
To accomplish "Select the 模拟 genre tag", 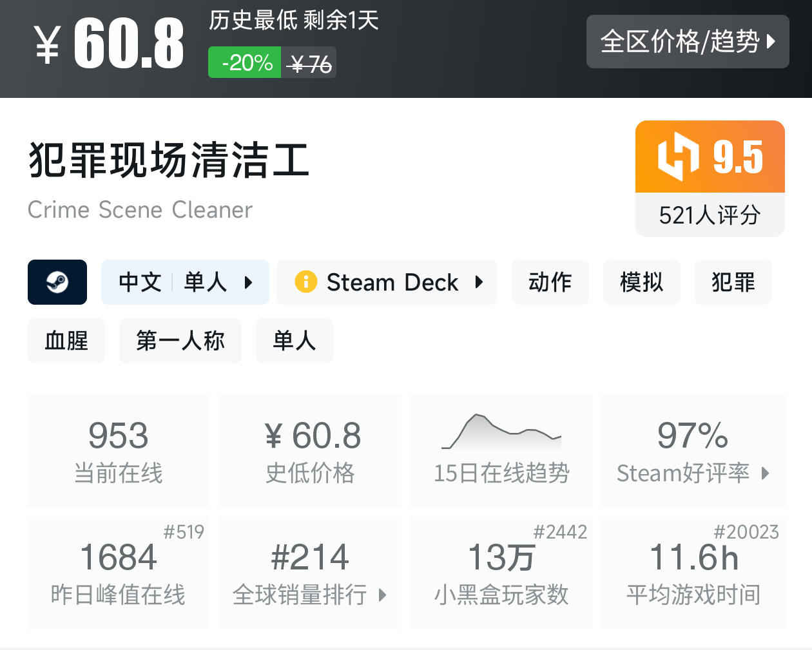I will [x=641, y=282].
